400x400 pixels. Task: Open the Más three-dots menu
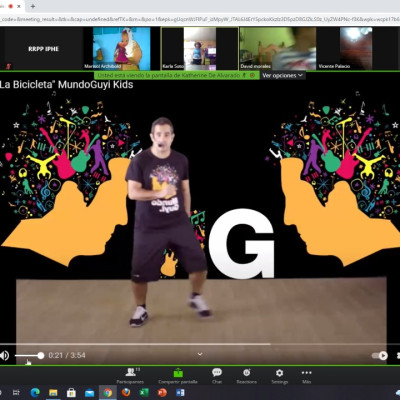point(306,376)
